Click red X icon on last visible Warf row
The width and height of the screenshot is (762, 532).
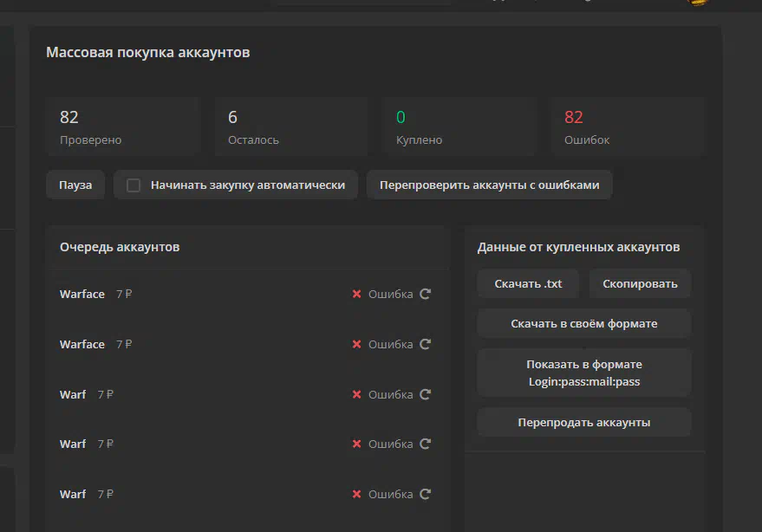point(356,494)
